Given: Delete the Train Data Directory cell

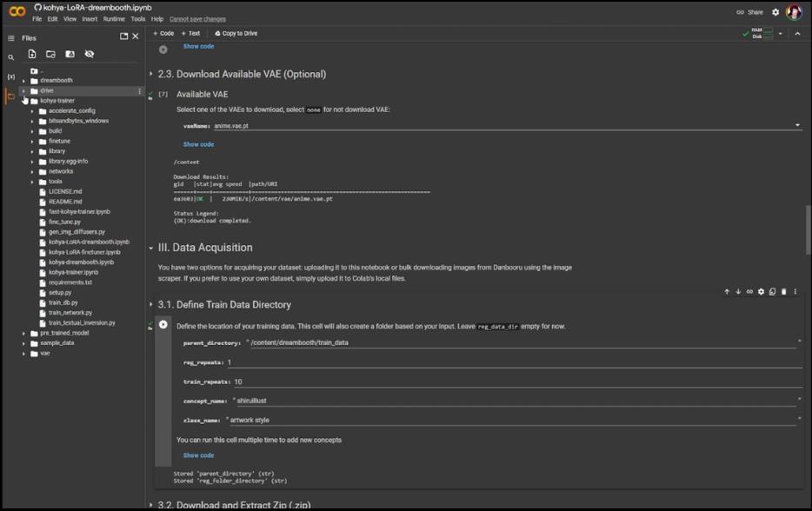Looking at the screenshot, I should [x=785, y=292].
